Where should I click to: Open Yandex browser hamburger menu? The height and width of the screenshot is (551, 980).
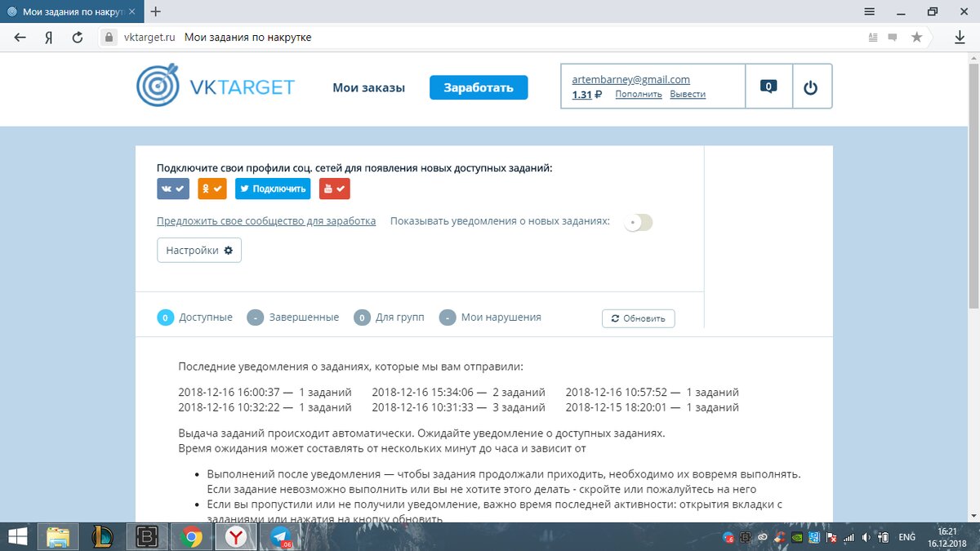pyautogui.click(x=869, y=11)
